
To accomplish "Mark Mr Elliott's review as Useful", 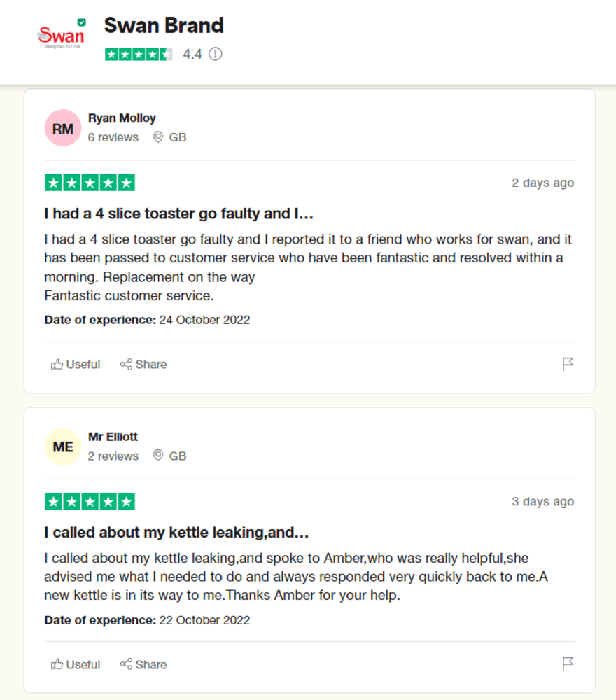I will pos(76,664).
